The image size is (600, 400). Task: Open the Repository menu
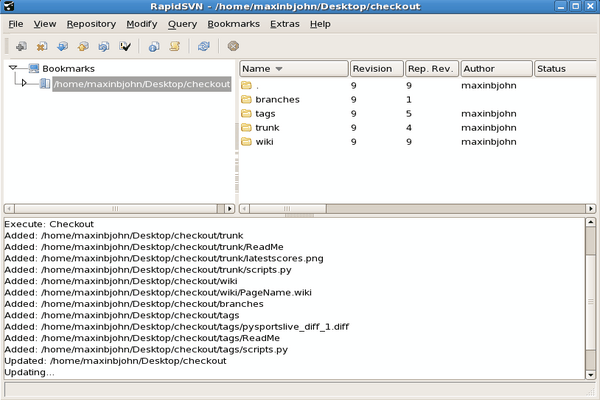[91, 23]
